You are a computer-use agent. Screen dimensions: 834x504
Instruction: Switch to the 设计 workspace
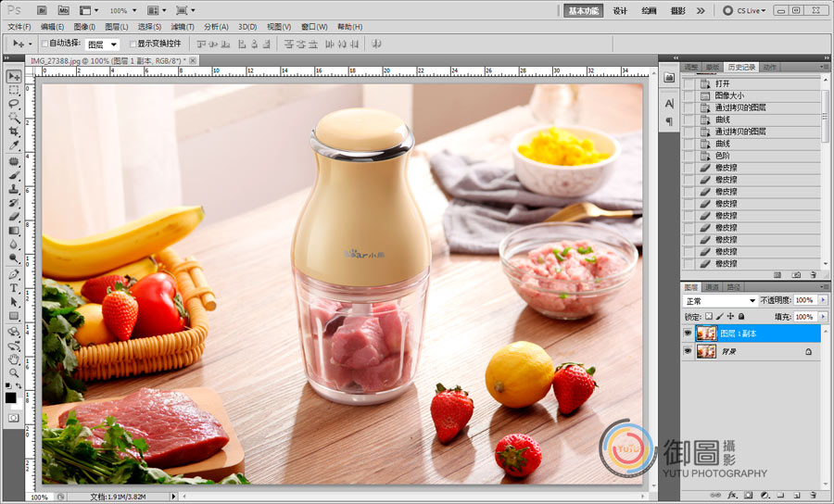[x=620, y=10]
